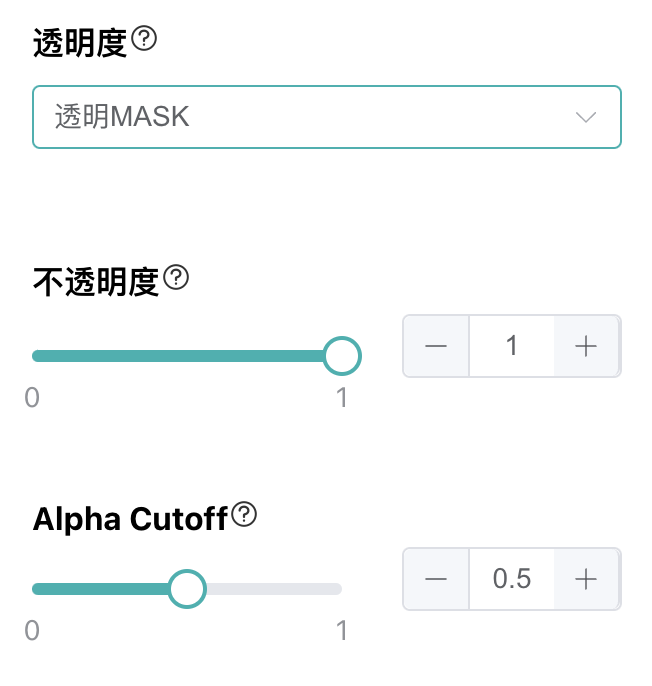The image size is (652, 686).
Task: Click the 不透明度 numeric field showing 1
Action: pyautogui.click(x=511, y=347)
